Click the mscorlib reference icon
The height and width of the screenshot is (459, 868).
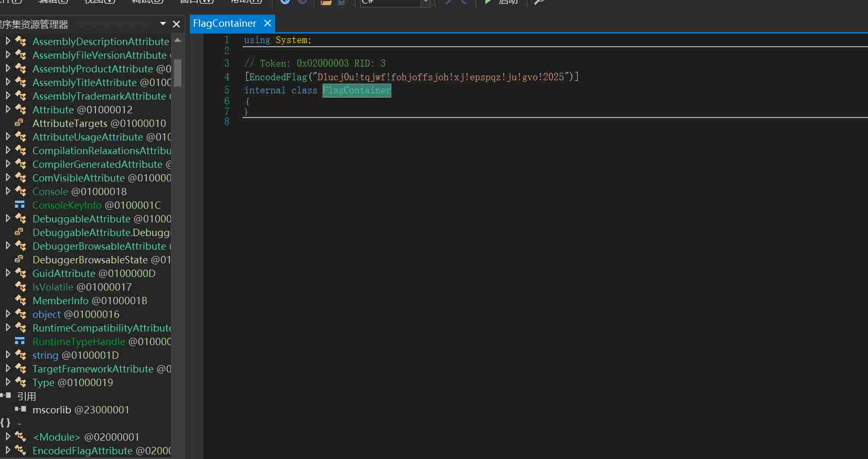point(20,409)
